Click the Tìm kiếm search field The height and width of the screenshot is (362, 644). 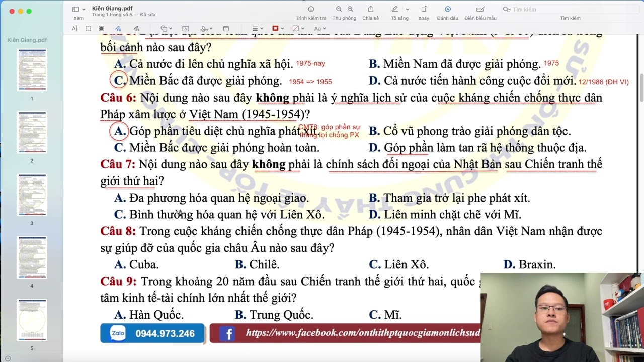[570, 9]
